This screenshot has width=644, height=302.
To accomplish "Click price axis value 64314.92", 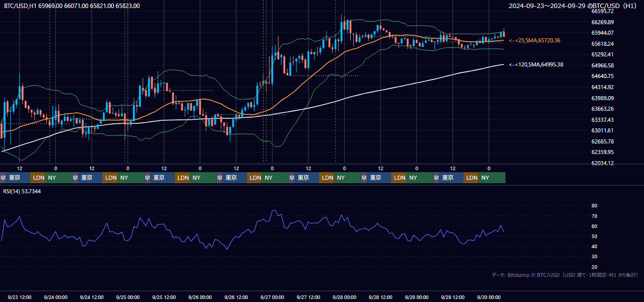I will [x=602, y=87].
